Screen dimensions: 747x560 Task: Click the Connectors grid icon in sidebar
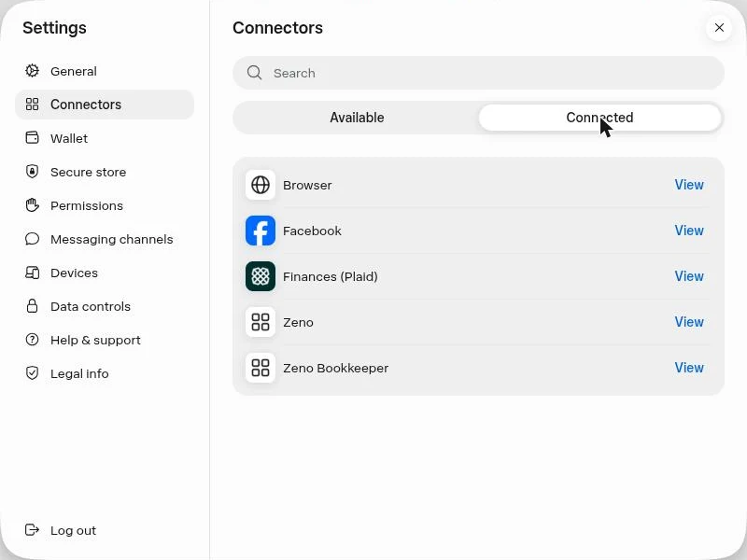tap(32, 105)
